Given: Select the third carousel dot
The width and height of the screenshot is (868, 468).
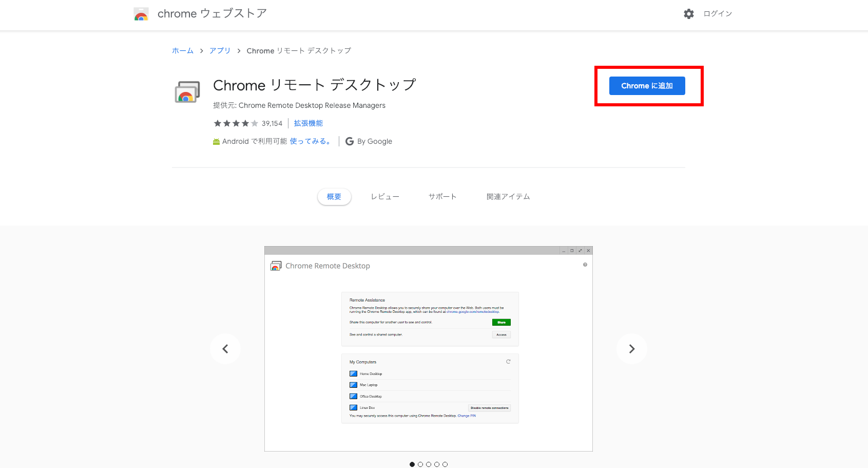Looking at the screenshot, I should (x=429, y=464).
